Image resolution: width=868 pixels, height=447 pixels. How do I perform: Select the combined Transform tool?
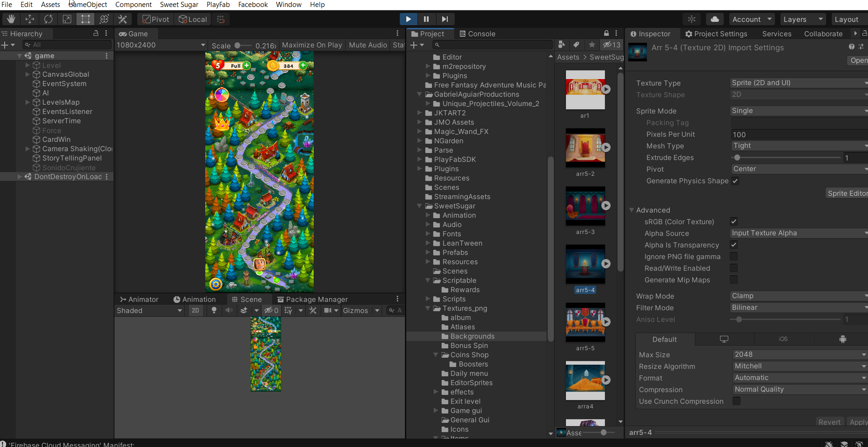tap(104, 19)
